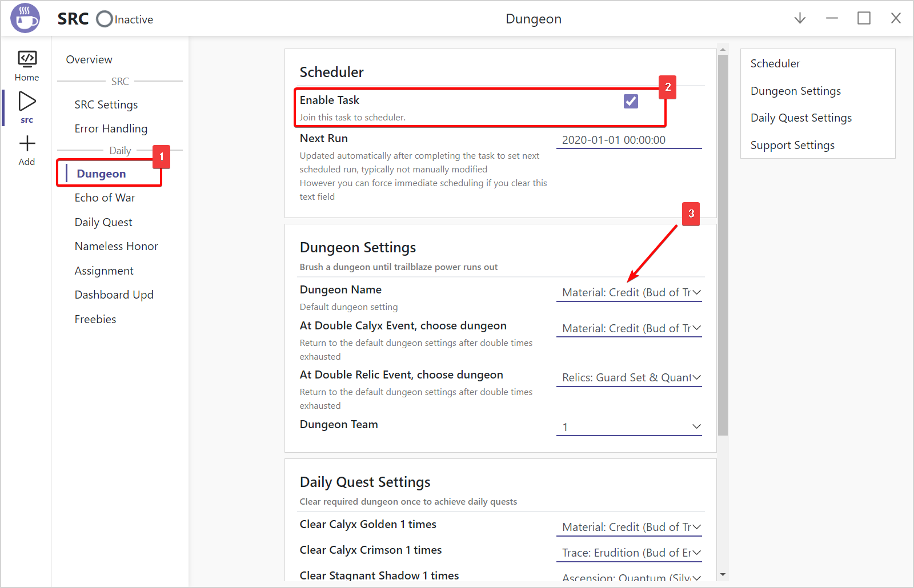Click the Dungeon Settings heading

click(x=358, y=247)
